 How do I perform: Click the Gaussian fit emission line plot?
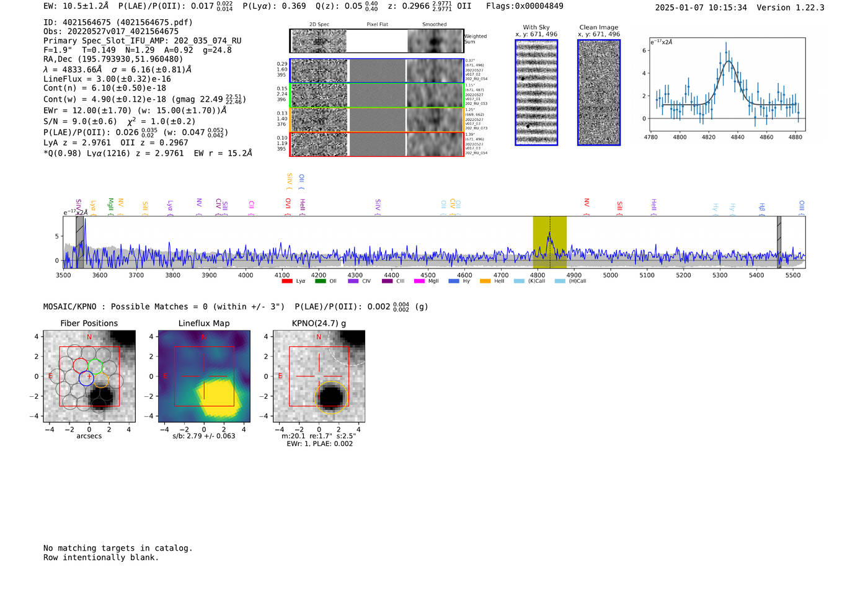point(727,84)
